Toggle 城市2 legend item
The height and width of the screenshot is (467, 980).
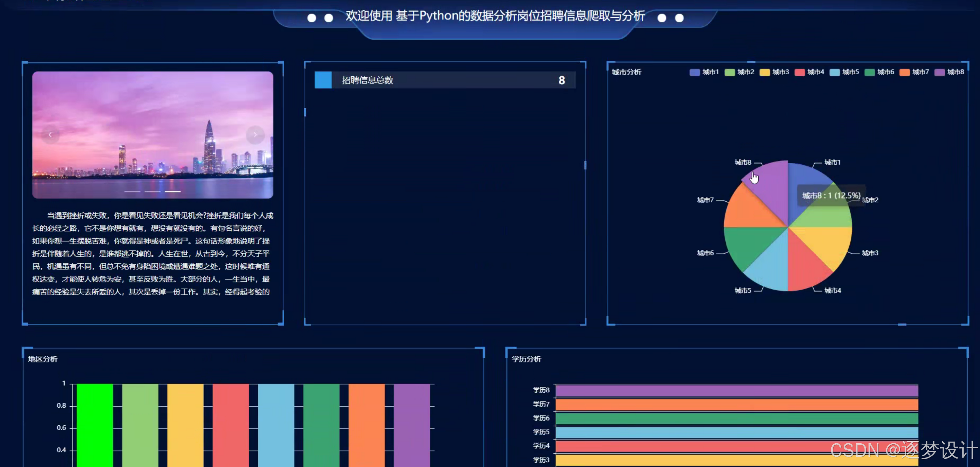pos(739,72)
